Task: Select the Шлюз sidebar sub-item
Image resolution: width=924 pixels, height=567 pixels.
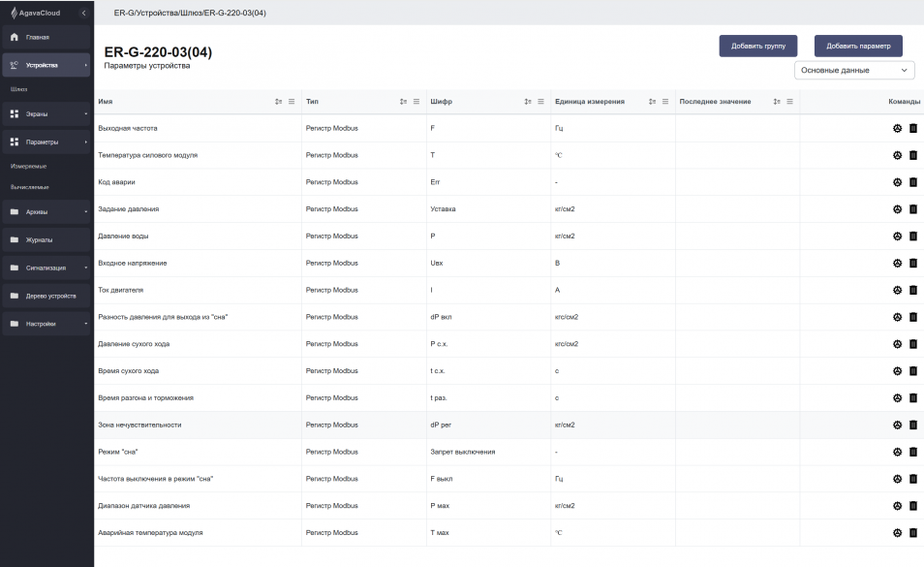Action: [x=19, y=89]
